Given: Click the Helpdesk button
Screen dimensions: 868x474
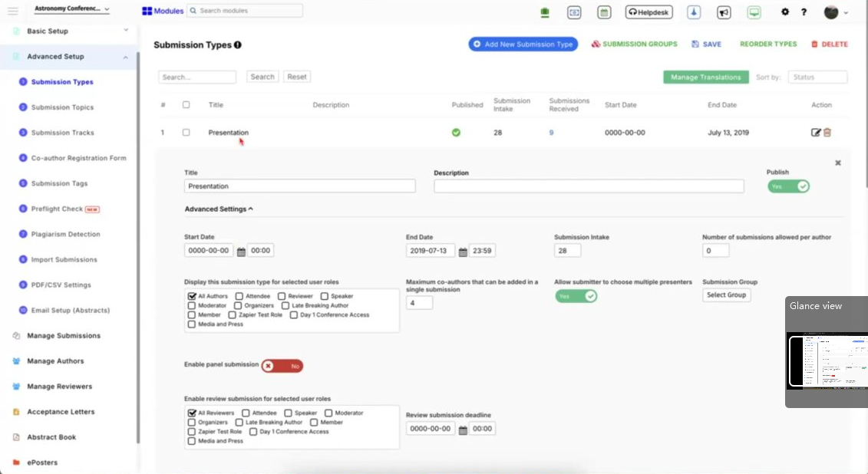Looking at the screenshot, I should [x=649, y=12].
